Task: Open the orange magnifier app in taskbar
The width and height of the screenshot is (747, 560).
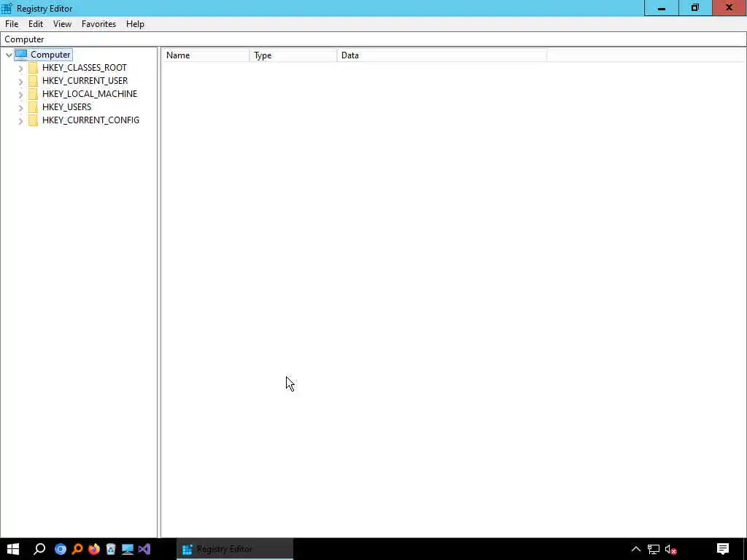Action: 77,550
